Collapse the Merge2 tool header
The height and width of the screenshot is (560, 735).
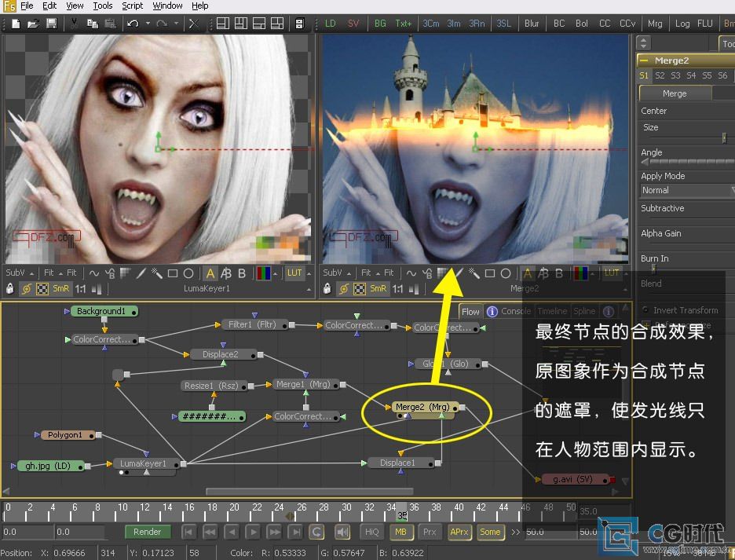click(644, 60)
